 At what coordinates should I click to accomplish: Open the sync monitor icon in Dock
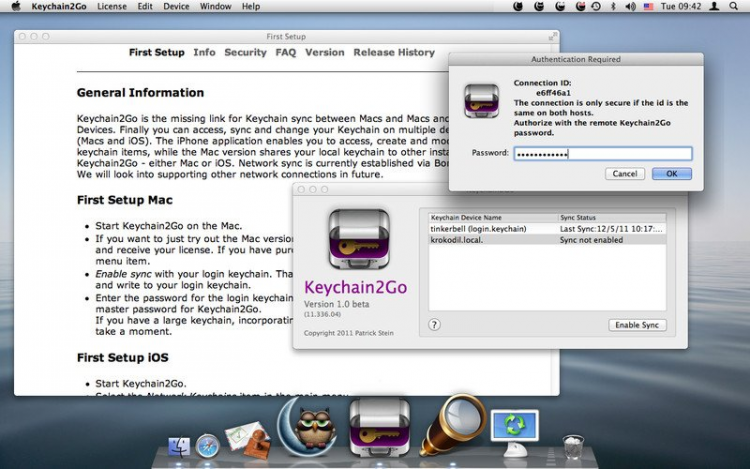(515, 432)
